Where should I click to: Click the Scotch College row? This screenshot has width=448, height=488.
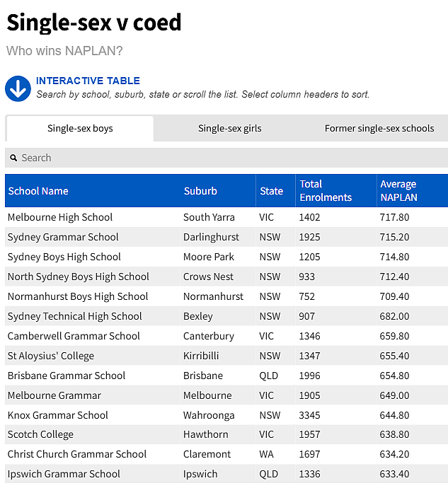[x=226, y=434]
